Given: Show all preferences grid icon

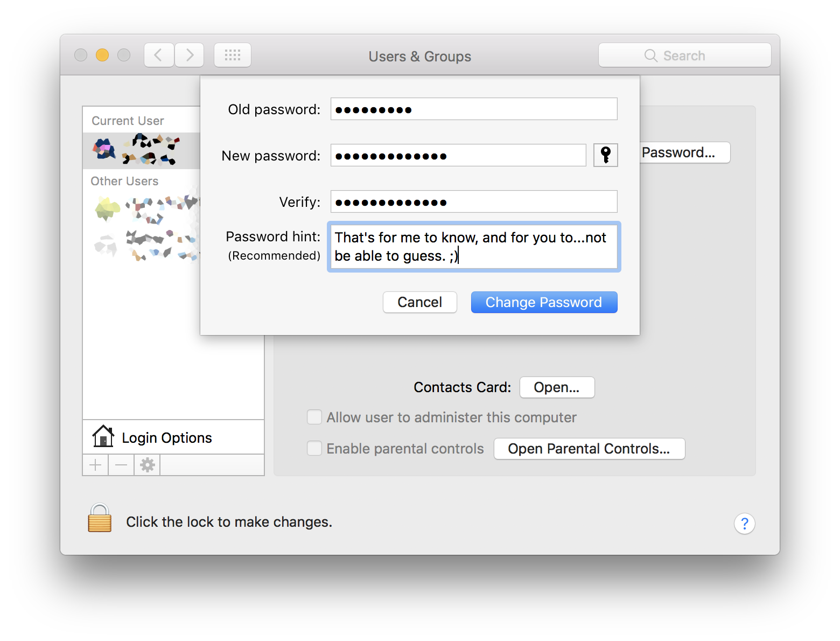Looking at the screenshot, I should point(233,55).
